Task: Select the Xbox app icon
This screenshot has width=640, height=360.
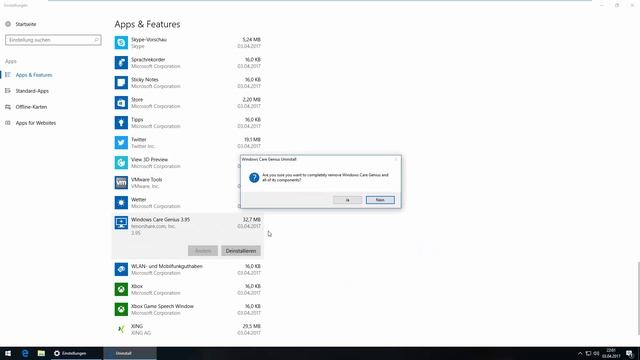Action: [121, 289]
